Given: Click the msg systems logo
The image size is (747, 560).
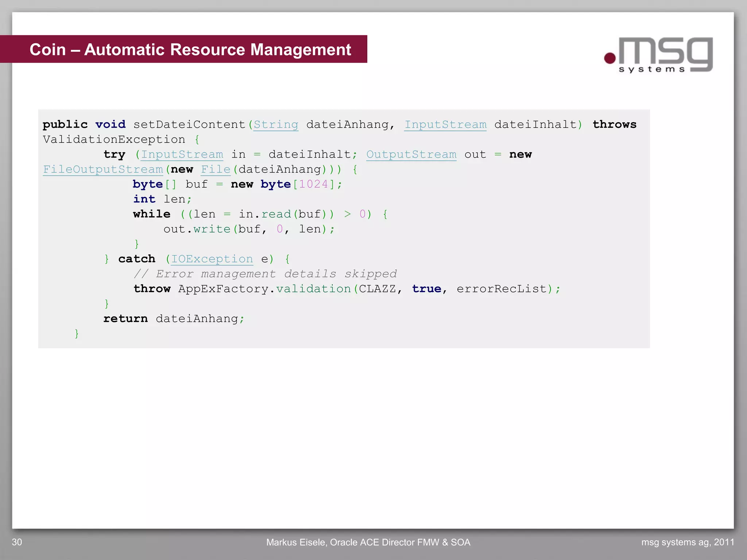Looking at the screenshot, I should click(658, 55).
